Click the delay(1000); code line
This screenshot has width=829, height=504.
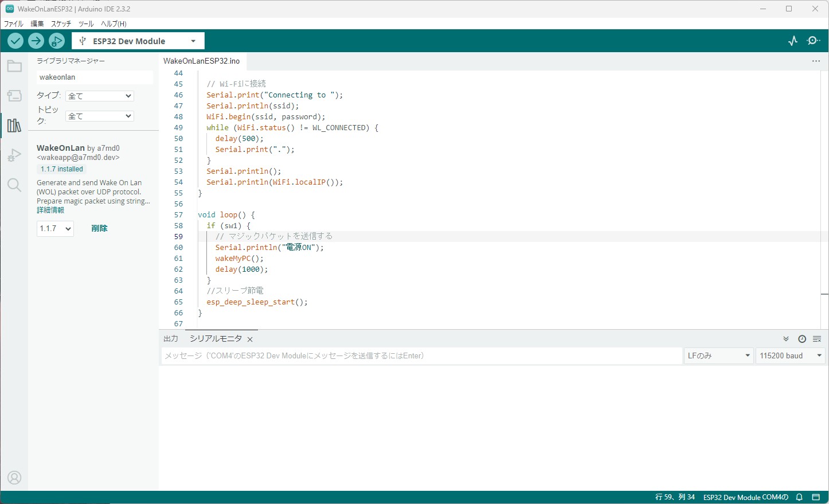(241, 269)
